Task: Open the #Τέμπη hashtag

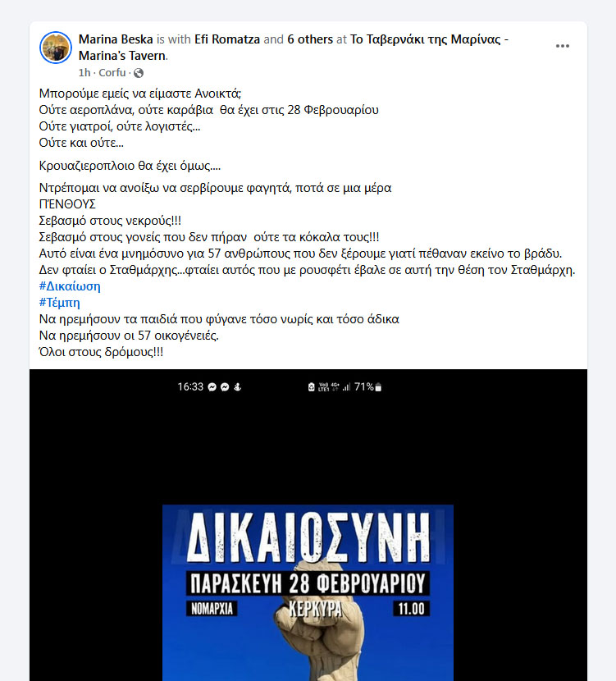Action: click(60, 303)
